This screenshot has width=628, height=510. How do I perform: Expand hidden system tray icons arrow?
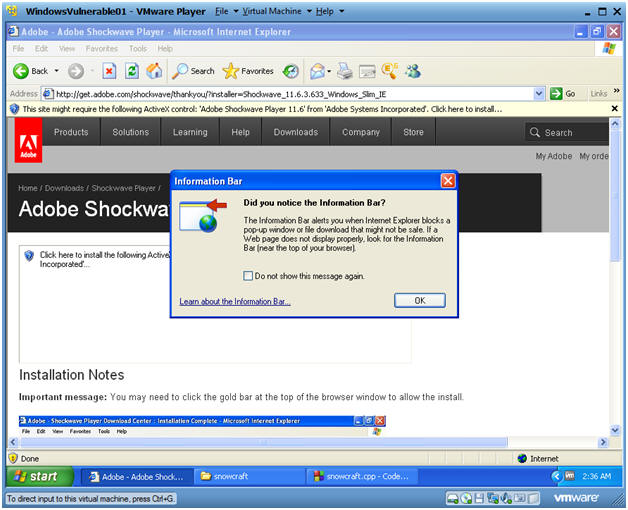coord(556,476)
